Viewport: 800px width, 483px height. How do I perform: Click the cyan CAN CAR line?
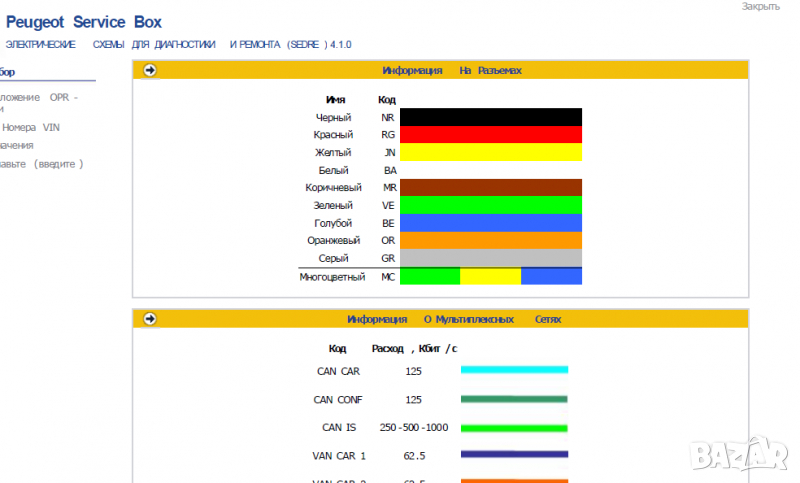tap(514, 370)
